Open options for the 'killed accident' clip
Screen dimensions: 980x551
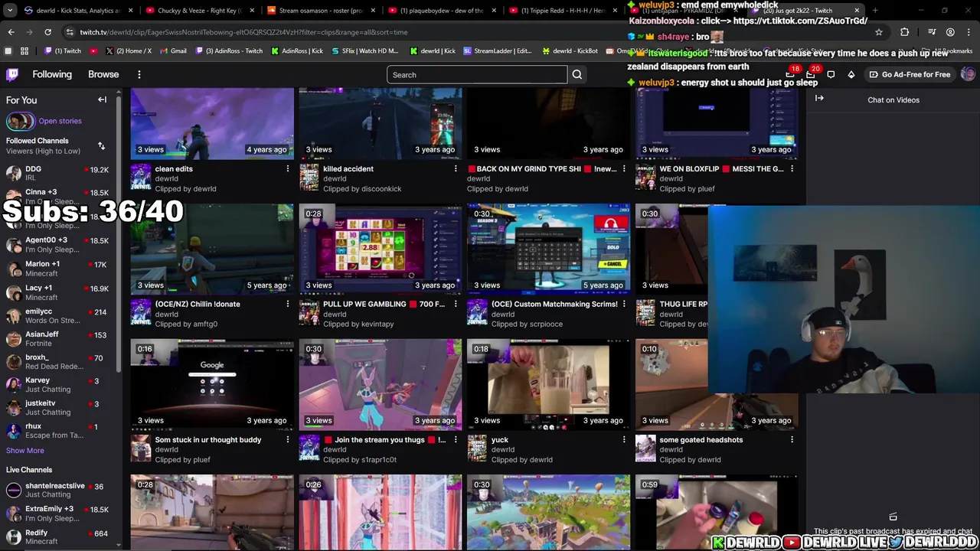tap(456, 168)
